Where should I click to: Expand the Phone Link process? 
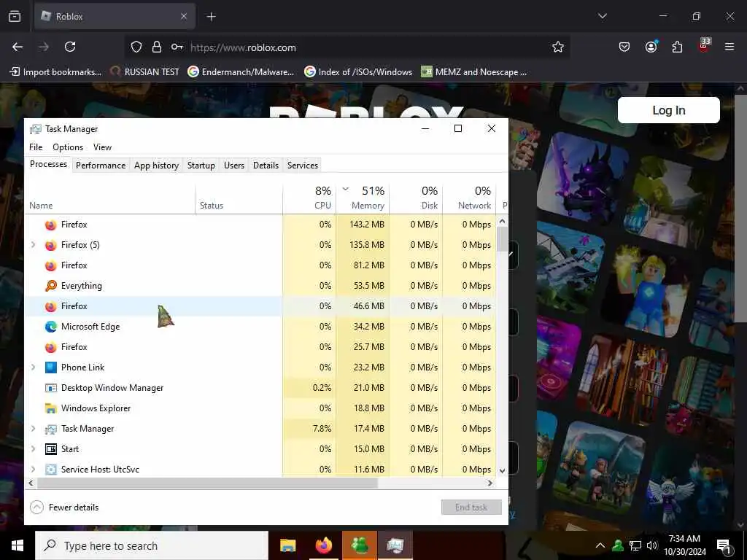(x=33, y=367)
